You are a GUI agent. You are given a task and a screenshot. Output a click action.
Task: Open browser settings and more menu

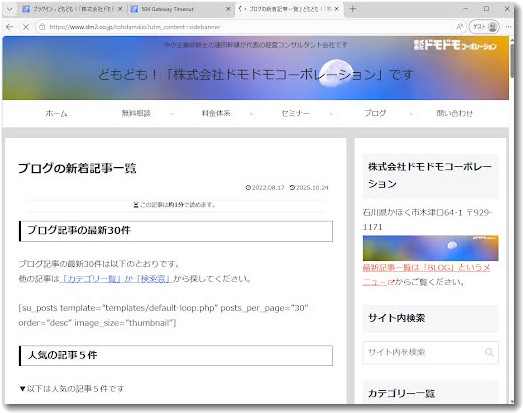pos(508,27)
